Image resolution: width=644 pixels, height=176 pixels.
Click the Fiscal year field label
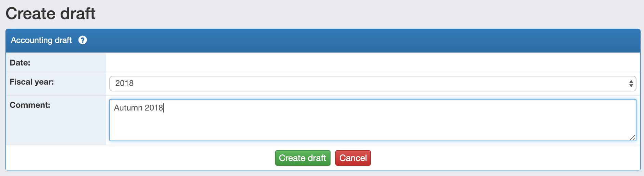(32, 82)
